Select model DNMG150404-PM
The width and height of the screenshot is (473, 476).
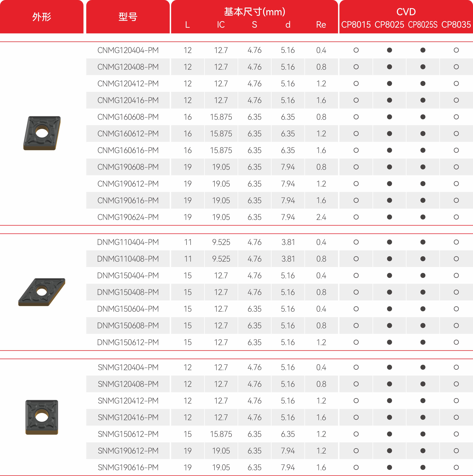128,275
